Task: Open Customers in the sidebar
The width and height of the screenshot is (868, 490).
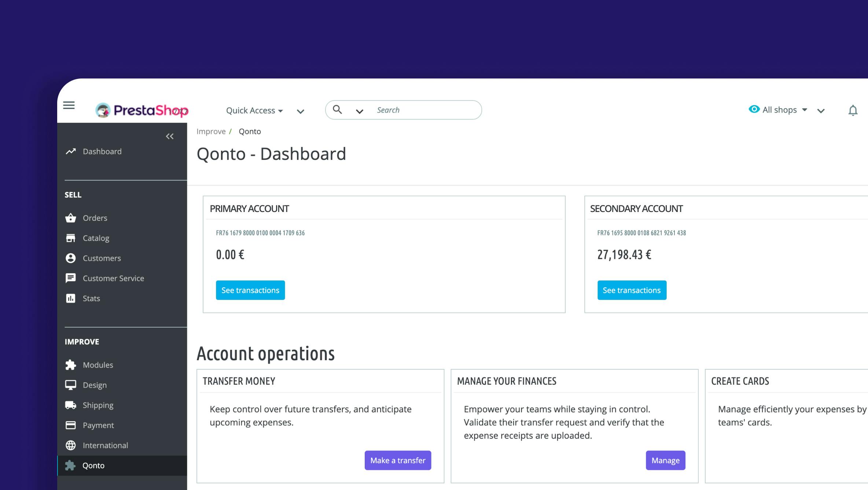Action: click(102, 258)
